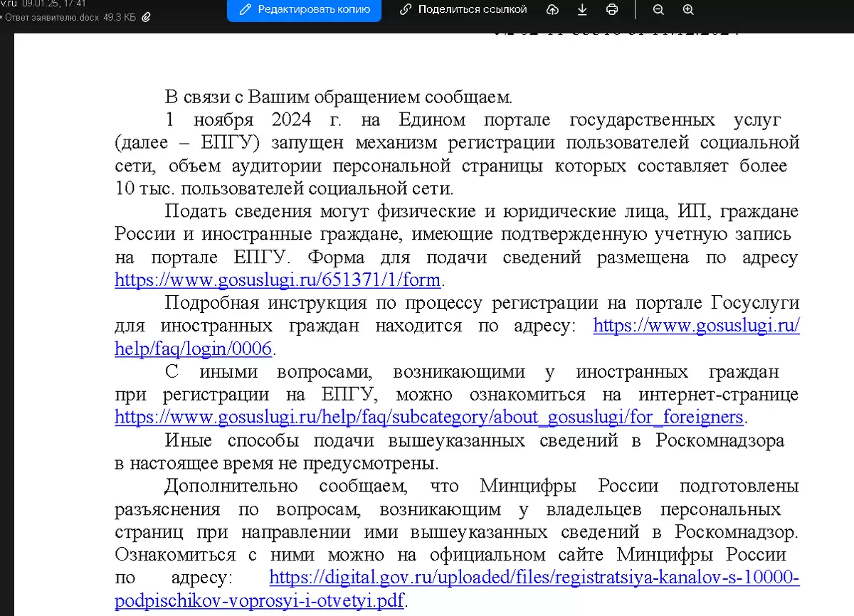Click inside the document page body

click(x=427, y=462)
